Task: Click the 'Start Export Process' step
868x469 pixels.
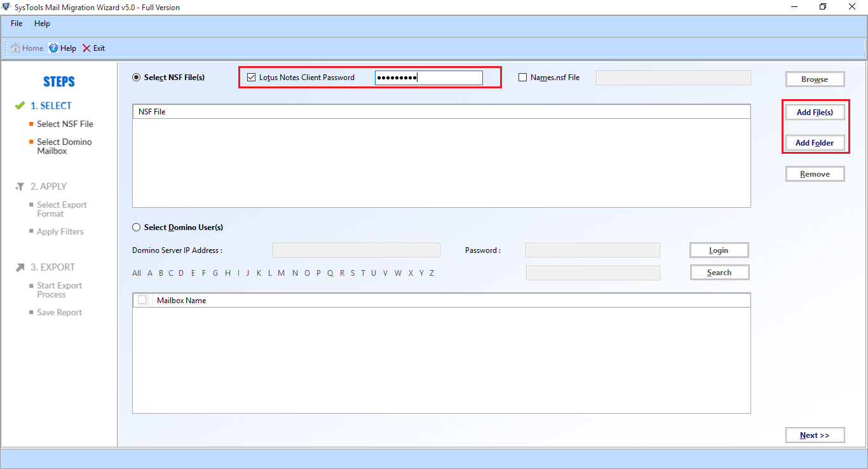Action: [59, 290]
